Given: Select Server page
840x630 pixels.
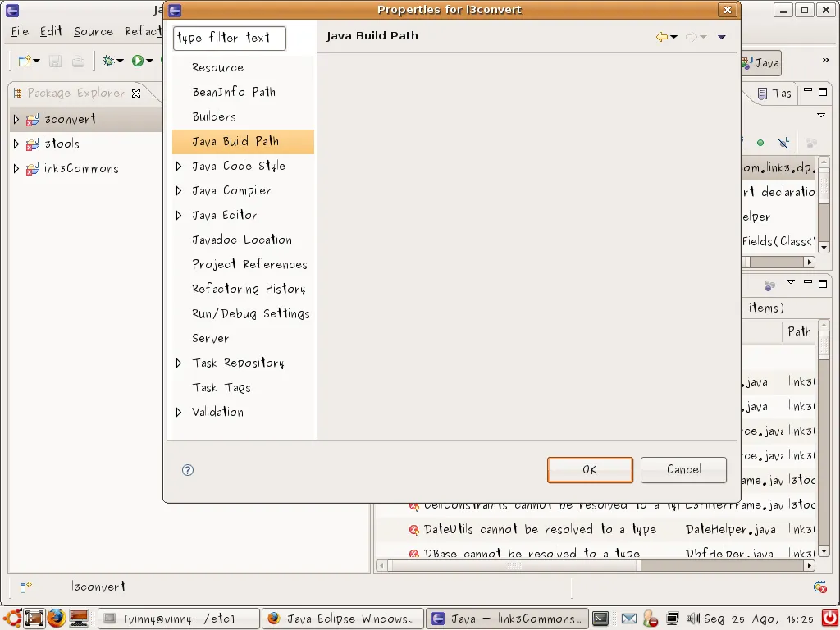Looking at the screenshot, I should [x=210, y=339].
